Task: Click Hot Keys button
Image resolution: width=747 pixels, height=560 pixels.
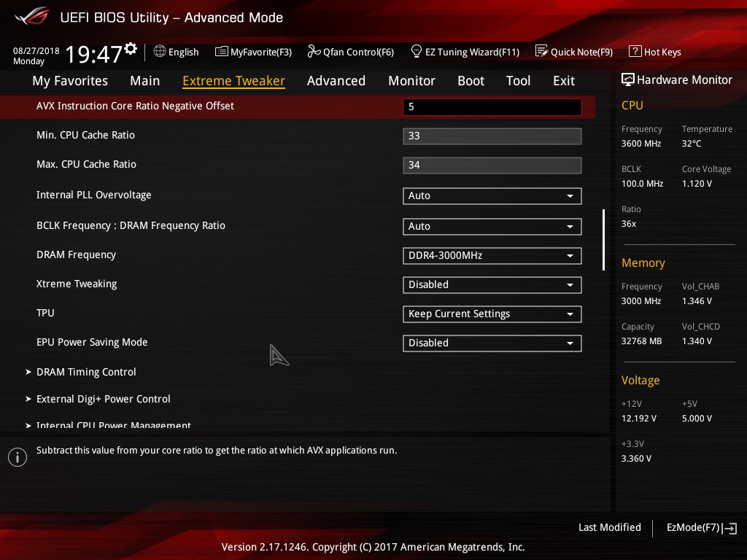Action: coord(655,52)
